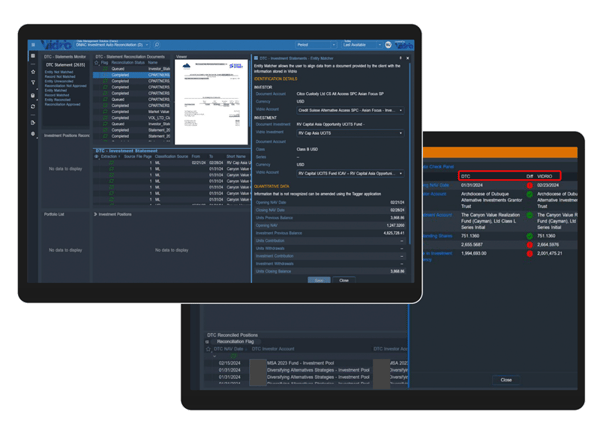
Task: Sort by Reconciliation Status column header
Action: point(128,62)
